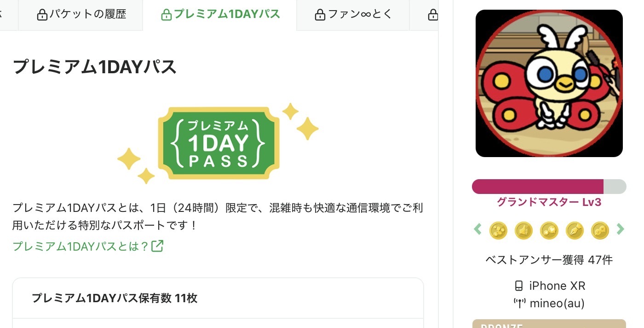Click the thumbs-up gold badge
This screenshot has width=644, height=328.
(x=523, y=230)
